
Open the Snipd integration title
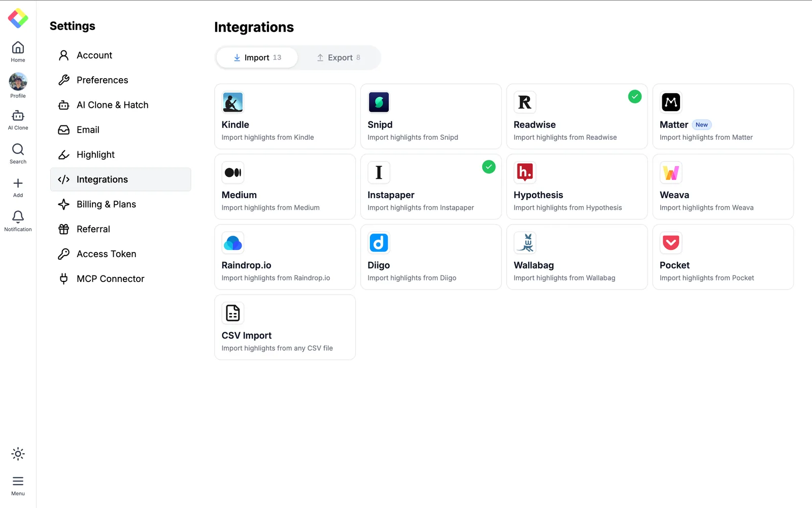tap(380, 125)
